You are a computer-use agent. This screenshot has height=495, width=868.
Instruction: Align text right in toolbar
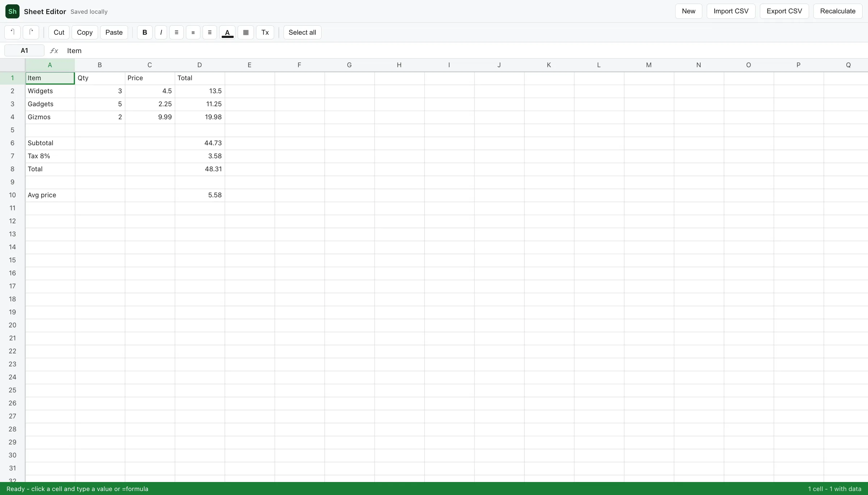210,32
